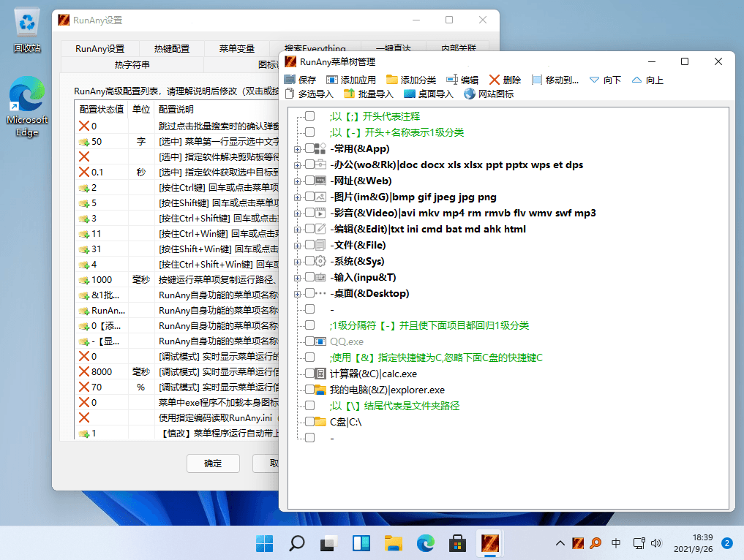Click the 编辑 edit toolbar icon
744x560 pixels.
tap(451, 80)
